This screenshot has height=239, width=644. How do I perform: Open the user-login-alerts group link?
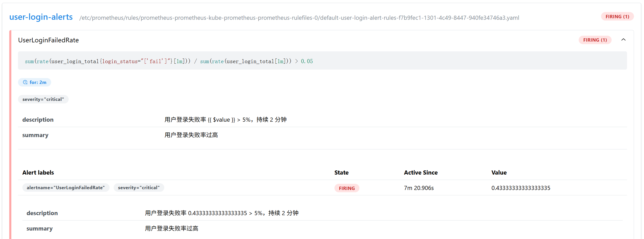41,17
